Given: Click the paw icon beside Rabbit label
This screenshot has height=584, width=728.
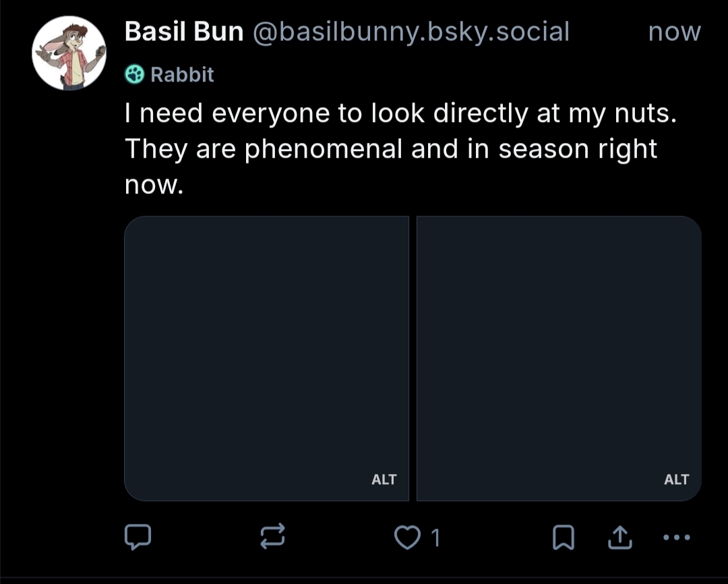Looking at the screenshot, I should pos(135,74).
